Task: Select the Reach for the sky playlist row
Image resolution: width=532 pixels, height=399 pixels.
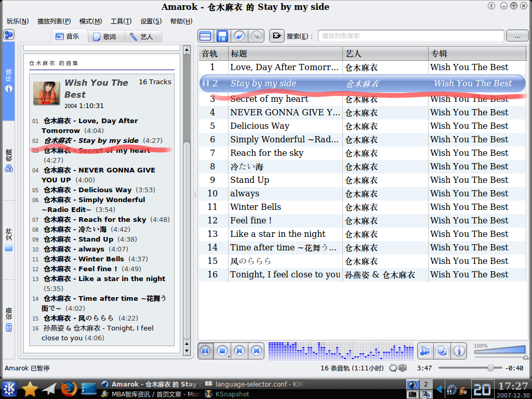Action: [x=362, y=153]
